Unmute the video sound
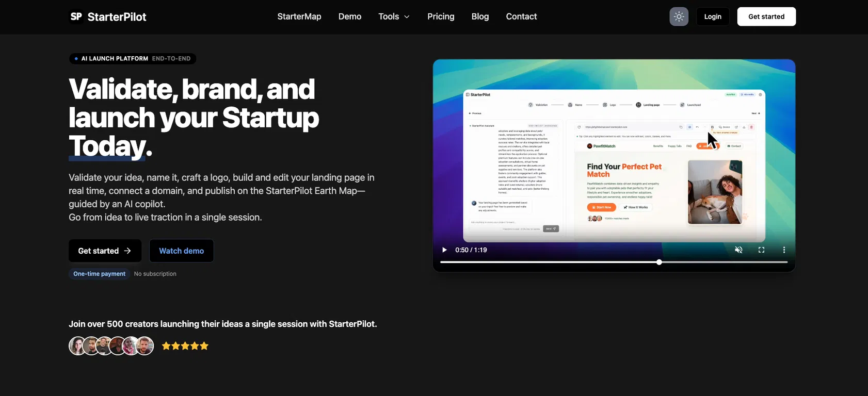 click(738, 250)
